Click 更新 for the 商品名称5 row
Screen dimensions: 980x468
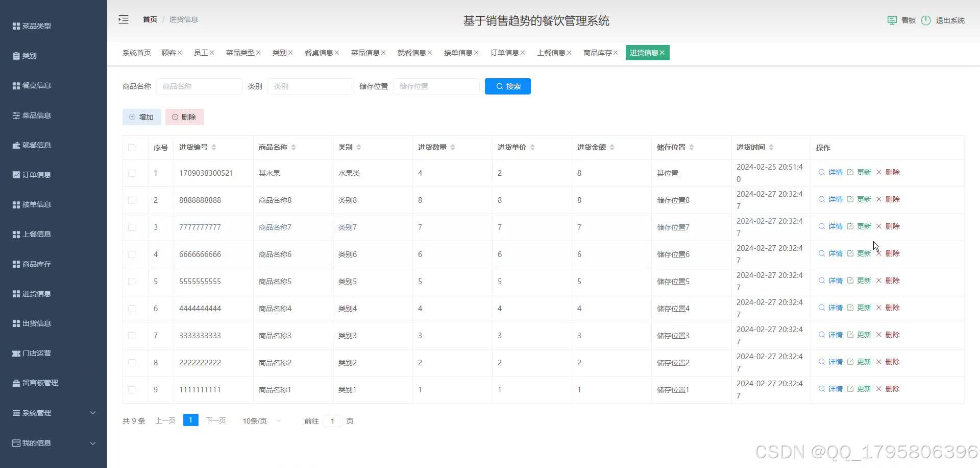click(x=860, y=280)
